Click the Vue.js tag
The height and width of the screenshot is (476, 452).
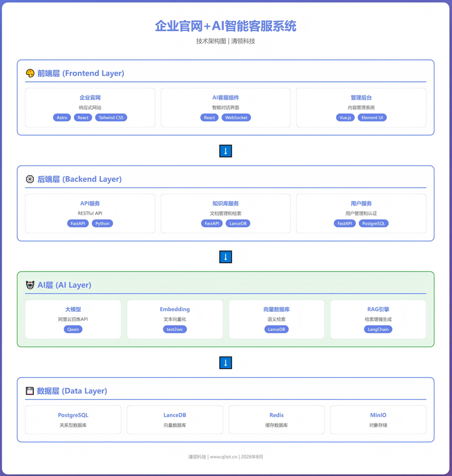coord(345,117)
